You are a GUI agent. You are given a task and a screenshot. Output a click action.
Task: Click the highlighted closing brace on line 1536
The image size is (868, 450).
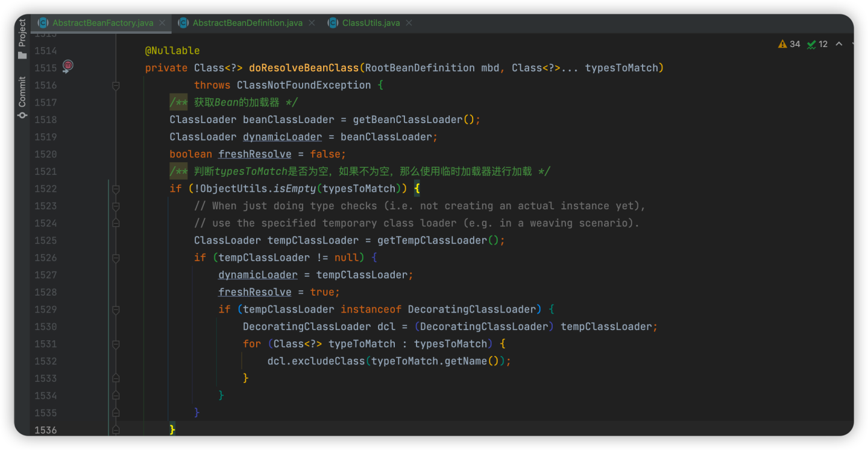(172, 429)
